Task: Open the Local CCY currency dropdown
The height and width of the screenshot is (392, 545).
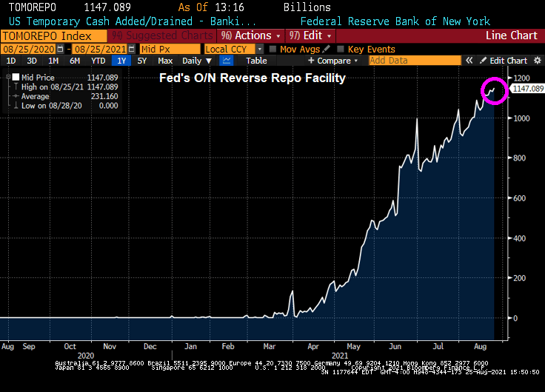Action: coord(233,49)
